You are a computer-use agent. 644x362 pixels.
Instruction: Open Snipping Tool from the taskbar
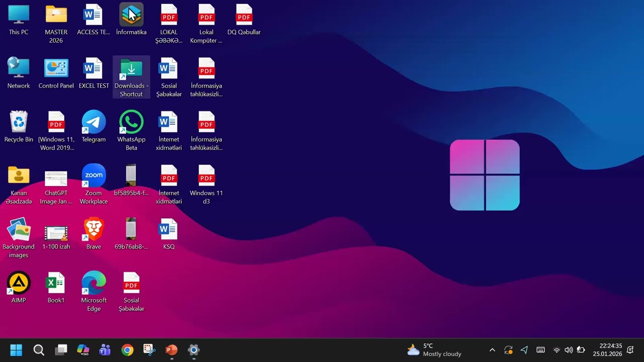149,350
